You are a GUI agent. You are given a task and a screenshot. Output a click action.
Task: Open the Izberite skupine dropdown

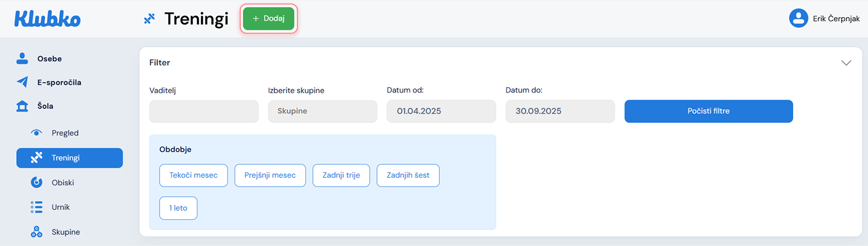322,111
